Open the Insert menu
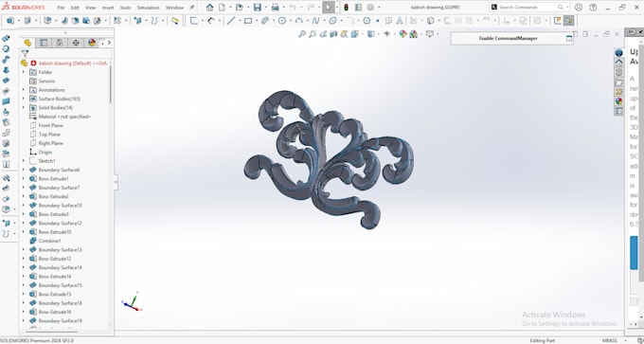 (108, 8)
